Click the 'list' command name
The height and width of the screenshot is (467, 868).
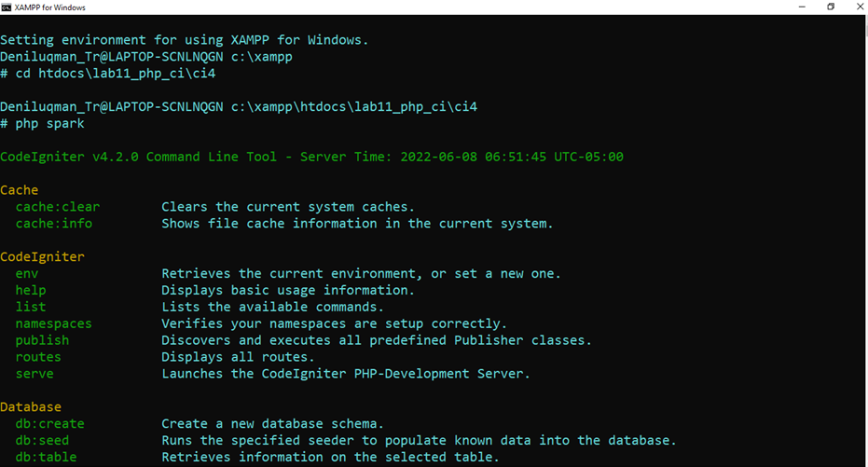[x=31, y=307]
